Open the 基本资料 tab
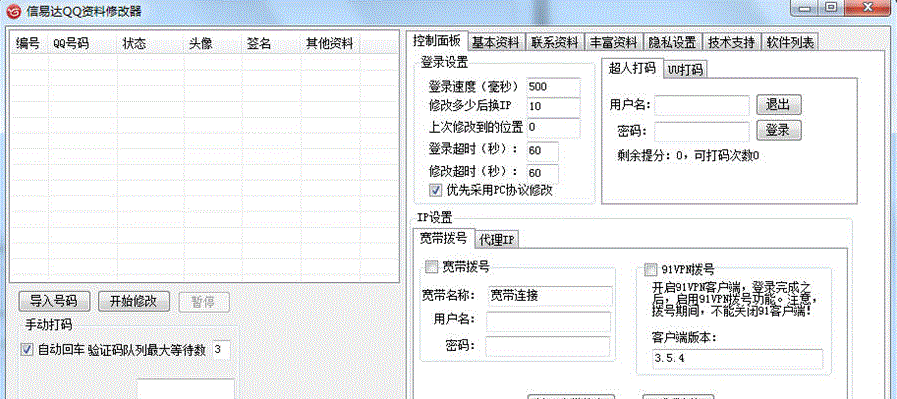 point(496,42)
